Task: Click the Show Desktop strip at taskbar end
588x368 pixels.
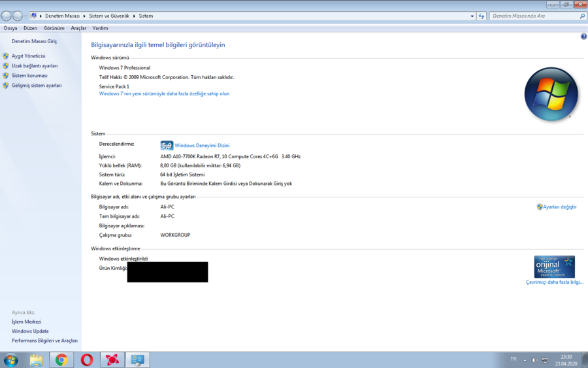Action: [585, 360]
